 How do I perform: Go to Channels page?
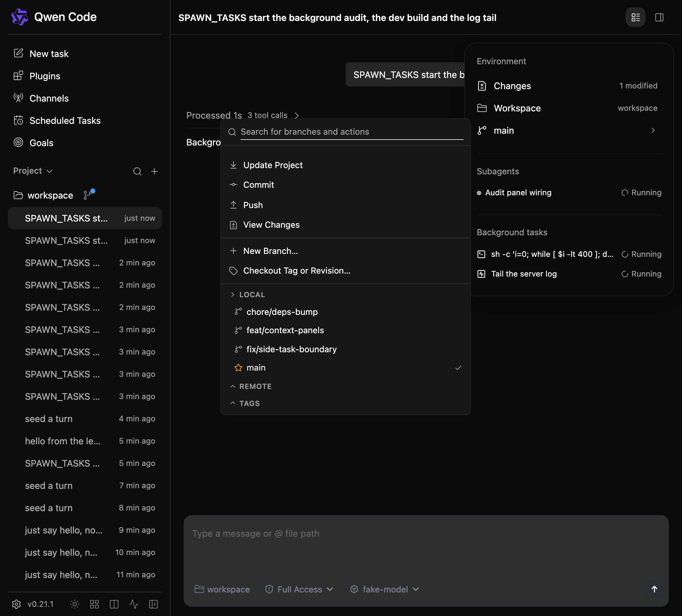coord(85,98)
